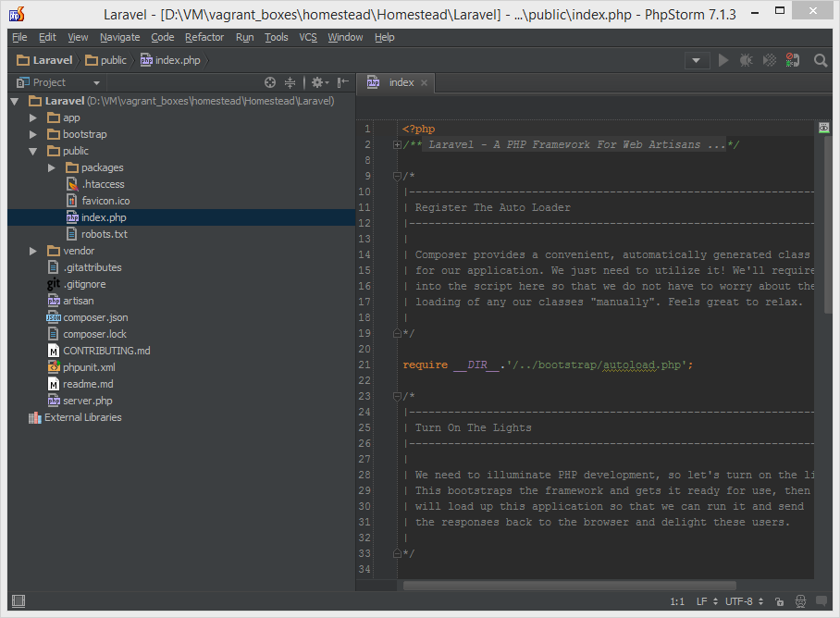The height and width of the screenshot is (618, 840).
Task: Click the horizontal editor scrollbar
Action: [x=570, y=586]
